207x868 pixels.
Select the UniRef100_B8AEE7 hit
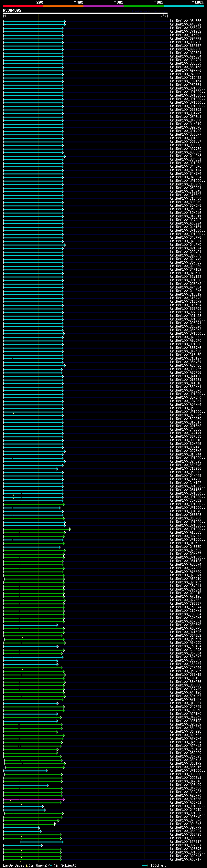pyautogui.click(x=186, y=46)
